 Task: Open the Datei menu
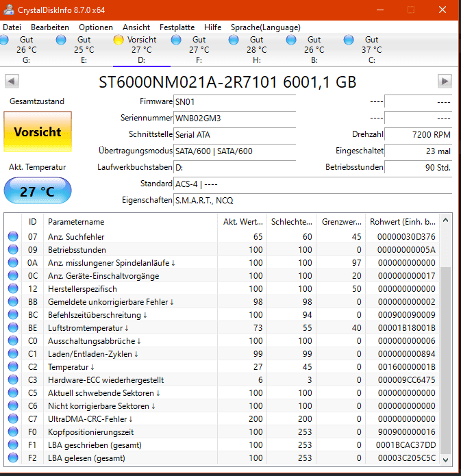(12, 27)
